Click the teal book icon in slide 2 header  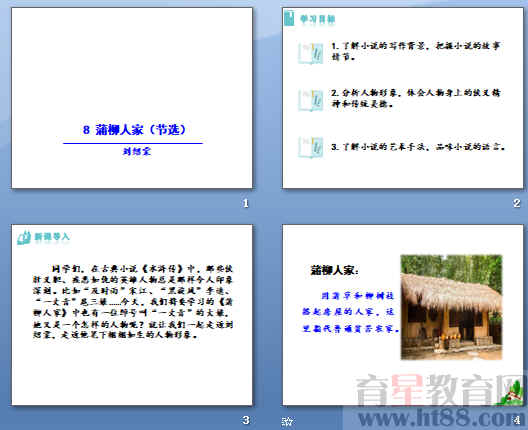(x=289, y=18)
